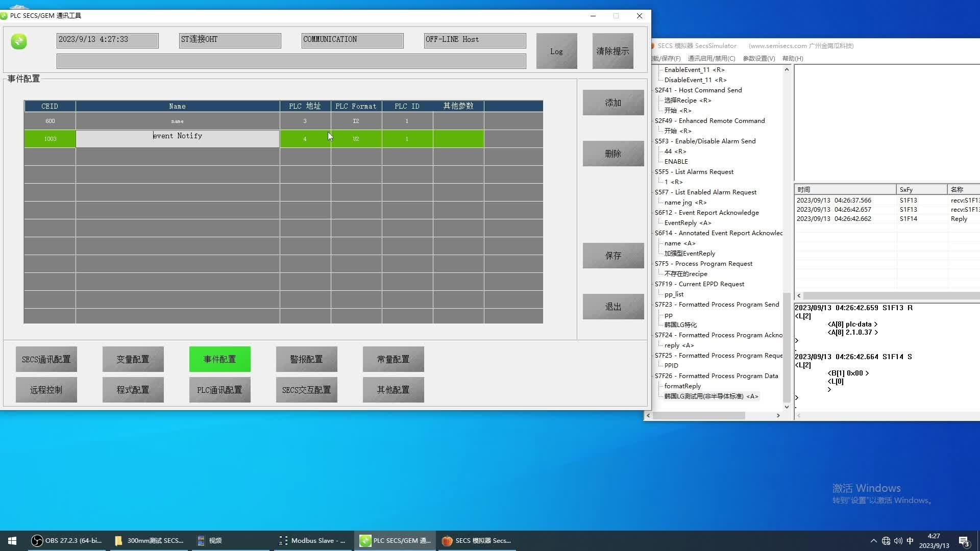Open SECS simulator taskbar icon
The height and width of the screenshot is (551, 980).
pyautogui.click(x=476, y=541)
